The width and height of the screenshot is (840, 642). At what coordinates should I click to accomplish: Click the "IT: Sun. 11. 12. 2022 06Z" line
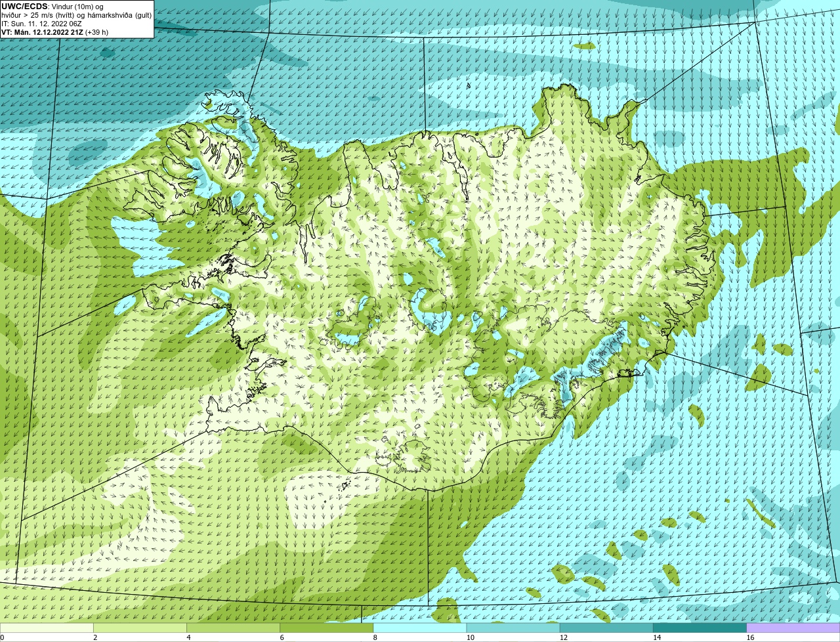coord(41,24)
